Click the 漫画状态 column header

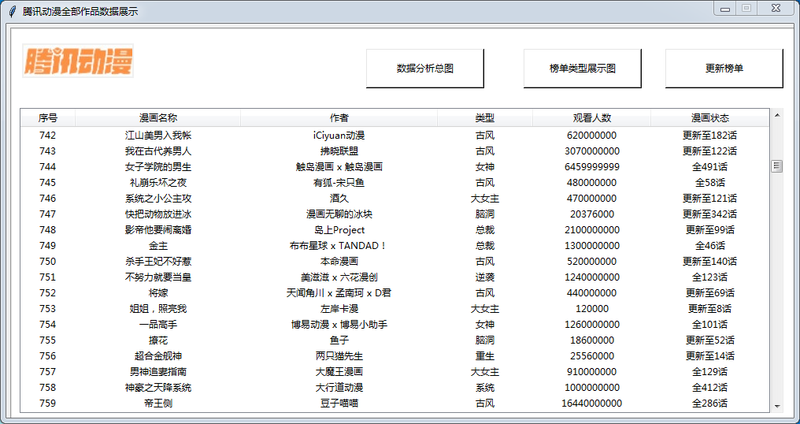click(710, 118)
